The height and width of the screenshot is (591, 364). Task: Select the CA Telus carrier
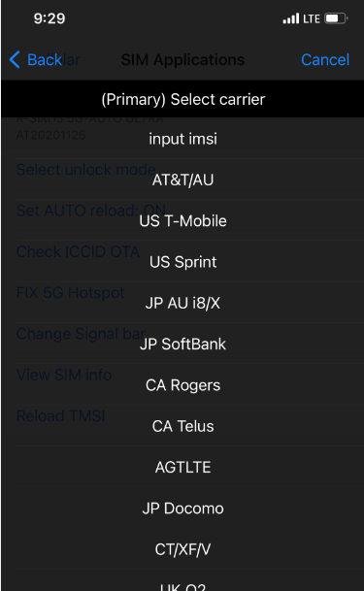[x=182, y=426]
